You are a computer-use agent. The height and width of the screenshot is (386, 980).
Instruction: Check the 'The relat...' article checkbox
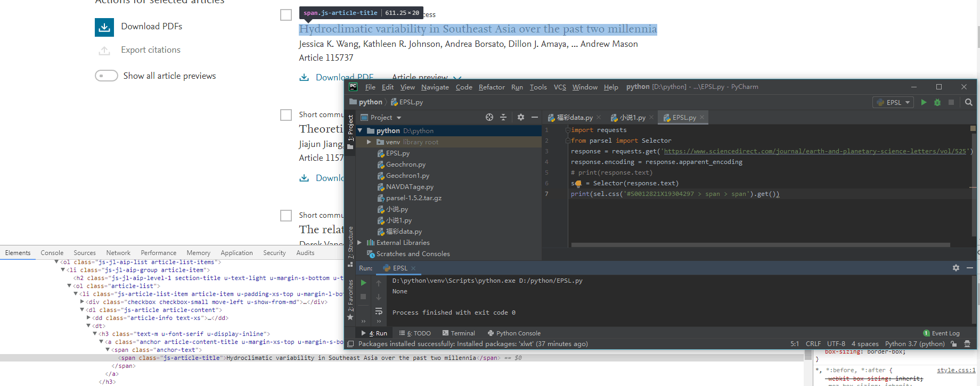[286, 216]
